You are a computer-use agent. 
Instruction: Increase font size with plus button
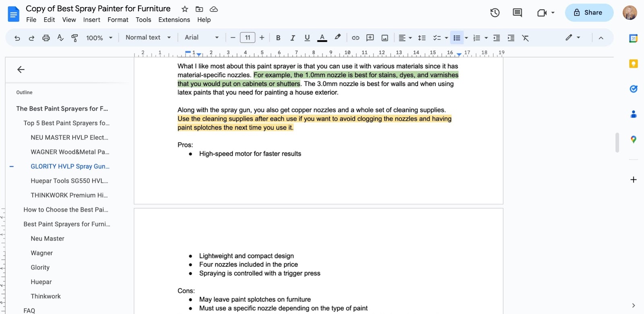[x=262, y=37]
